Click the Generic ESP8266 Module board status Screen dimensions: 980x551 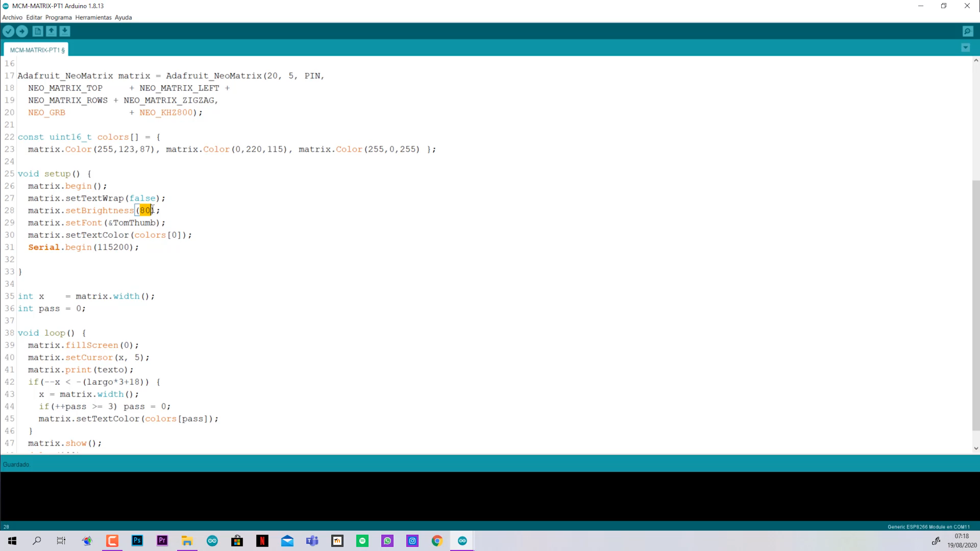coord(928,527)
